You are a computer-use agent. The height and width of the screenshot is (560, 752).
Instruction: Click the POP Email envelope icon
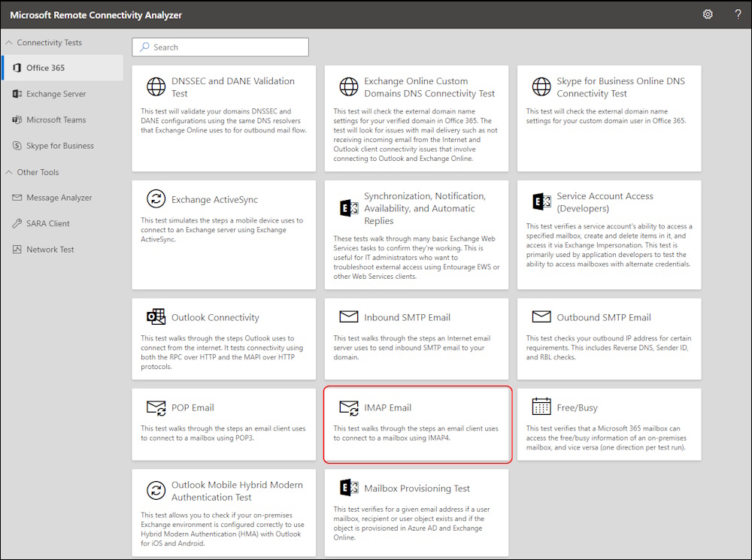[x=156, y=407]
